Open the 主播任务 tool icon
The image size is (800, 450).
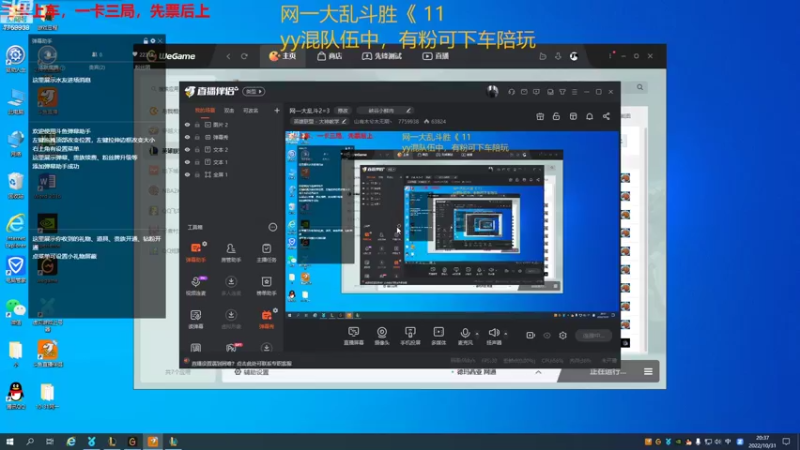(266, 253)
